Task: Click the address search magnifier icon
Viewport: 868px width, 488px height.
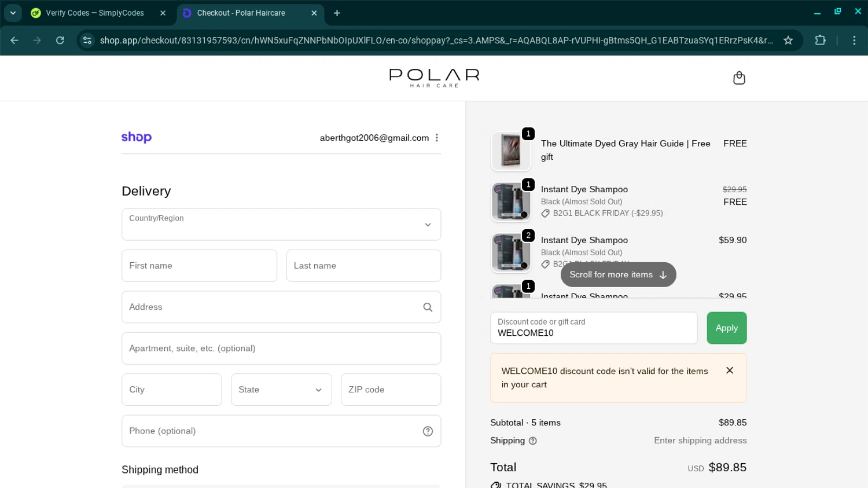Action: (428, 307)
